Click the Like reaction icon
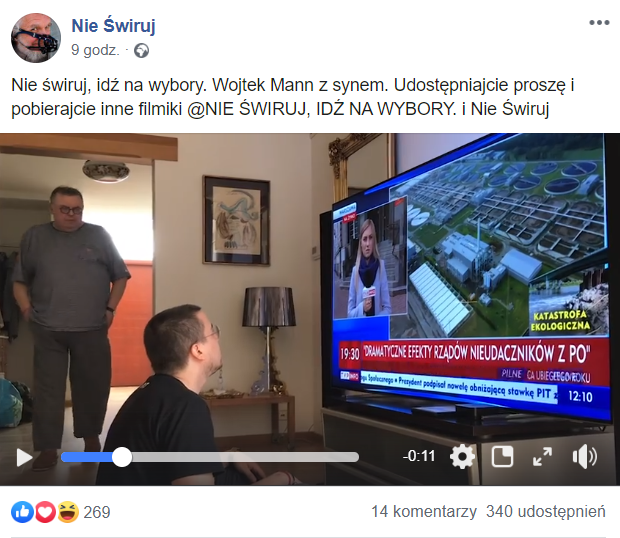 (23, 512)
